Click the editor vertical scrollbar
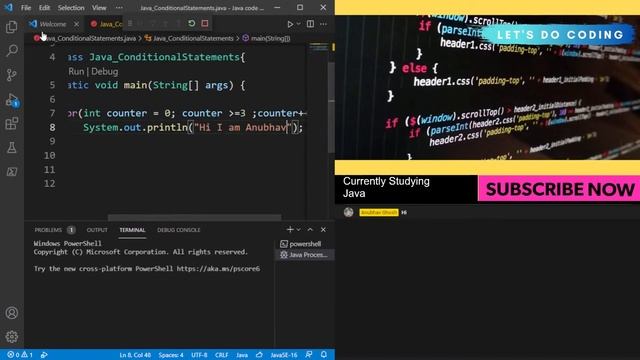640x360 pixels. pos(331,107)
